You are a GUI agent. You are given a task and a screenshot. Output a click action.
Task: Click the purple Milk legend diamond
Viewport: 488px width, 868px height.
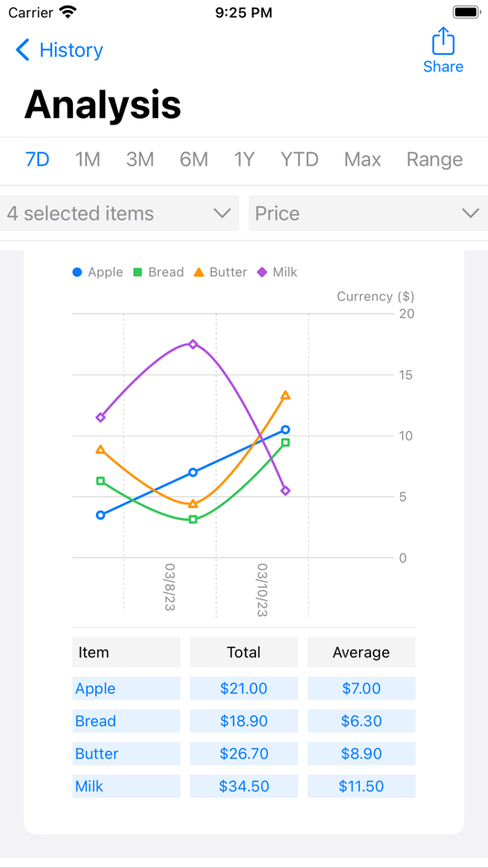[x=262, y=272]
